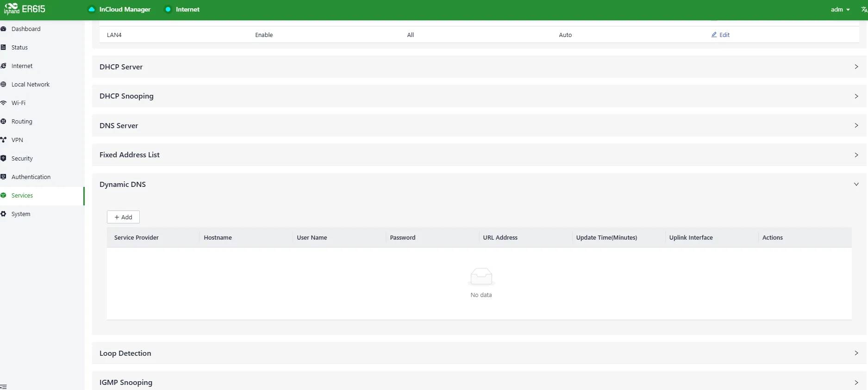
Task: Click the Internet globe icon in sidebar
Action: 4,66
